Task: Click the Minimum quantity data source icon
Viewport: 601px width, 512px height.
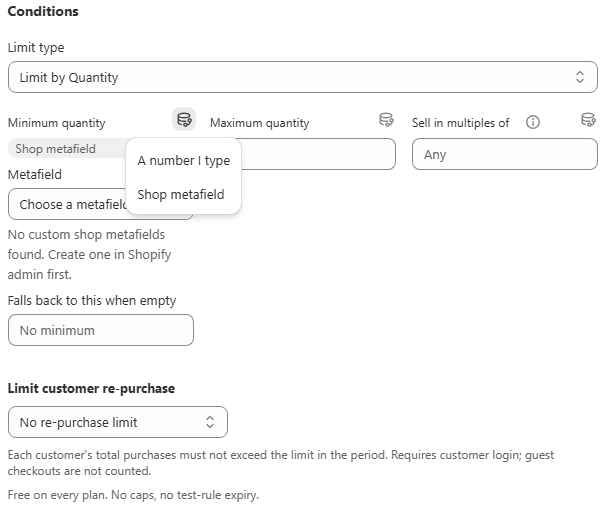Action: pyautogui.click(x=184, y=120)
